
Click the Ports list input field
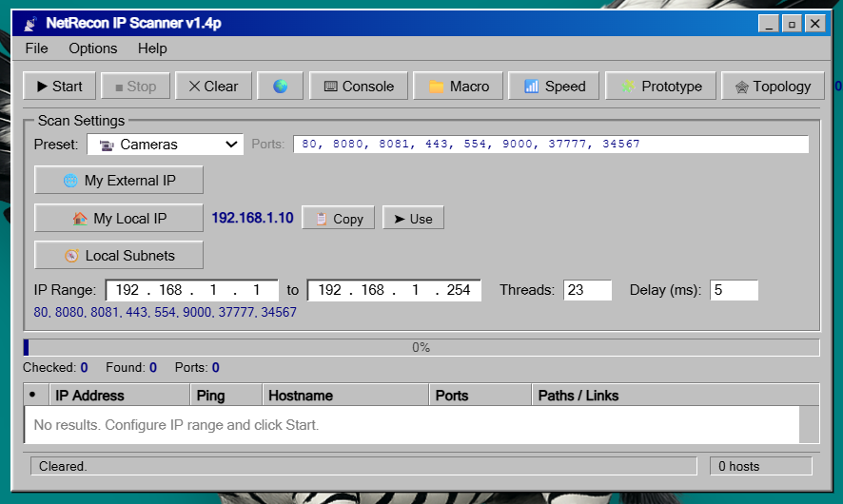tap(551, 144)
